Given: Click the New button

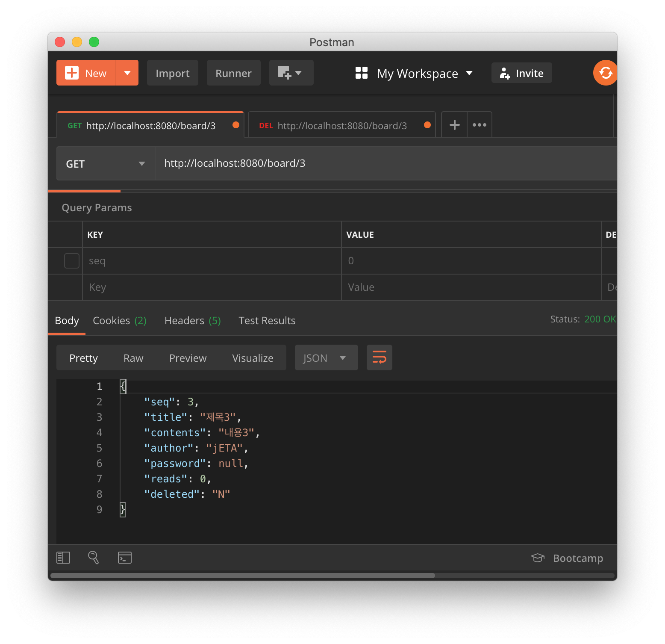Looking at the screenshot, I should (x=86, y=73).
